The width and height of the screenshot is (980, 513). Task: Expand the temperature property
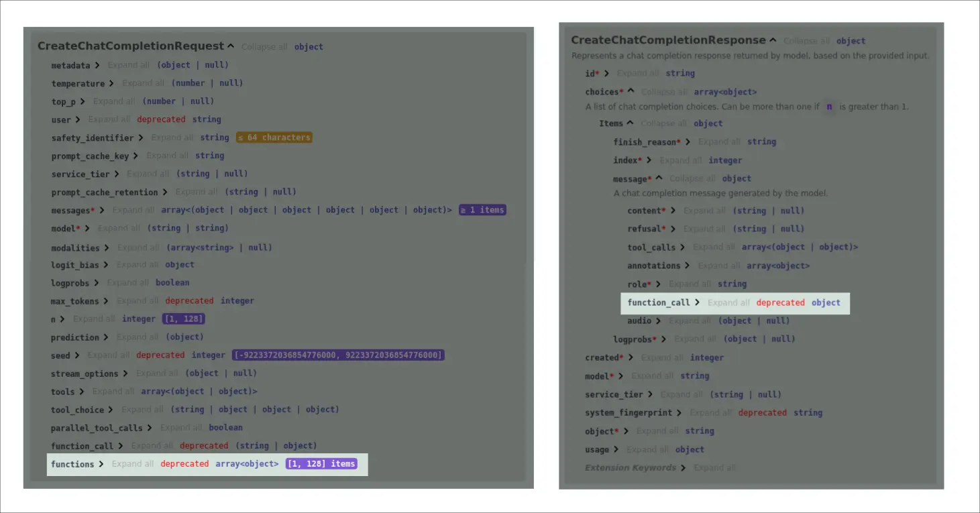[112, 83]
